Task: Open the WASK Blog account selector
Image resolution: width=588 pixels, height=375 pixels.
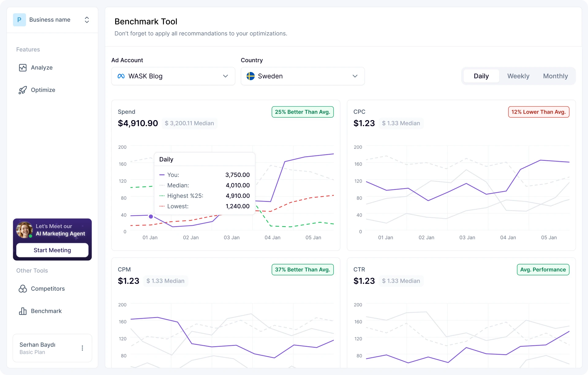Action: [173, 76]
